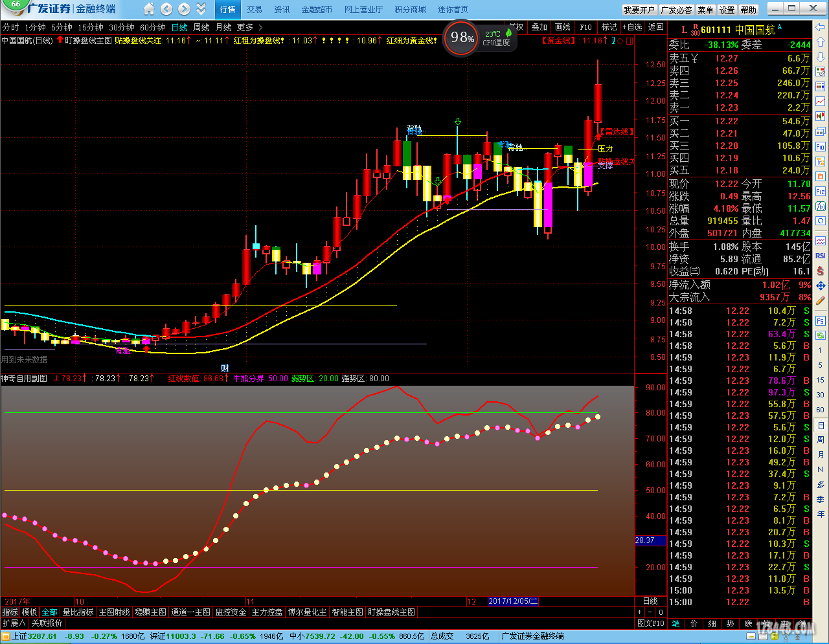829x644 pixels.
Task: Click the red trend line chart sidebar icon
Action: [x=821, y=102]
